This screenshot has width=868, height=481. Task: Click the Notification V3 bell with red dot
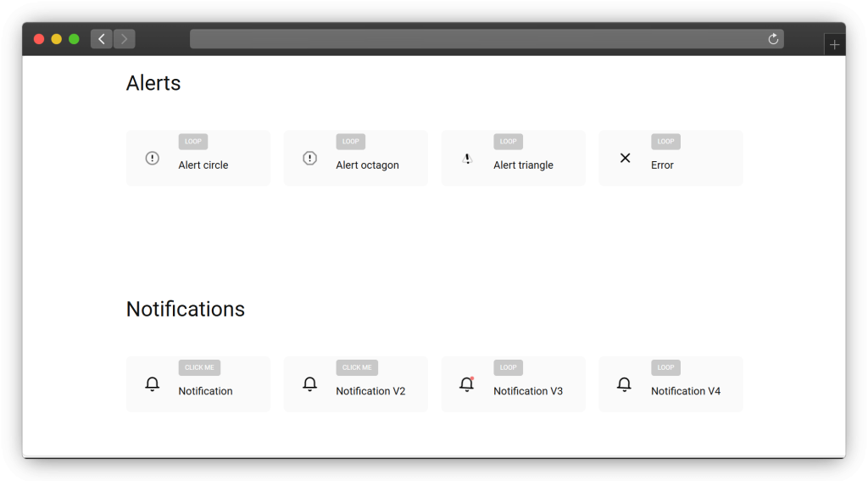point(467,384)
